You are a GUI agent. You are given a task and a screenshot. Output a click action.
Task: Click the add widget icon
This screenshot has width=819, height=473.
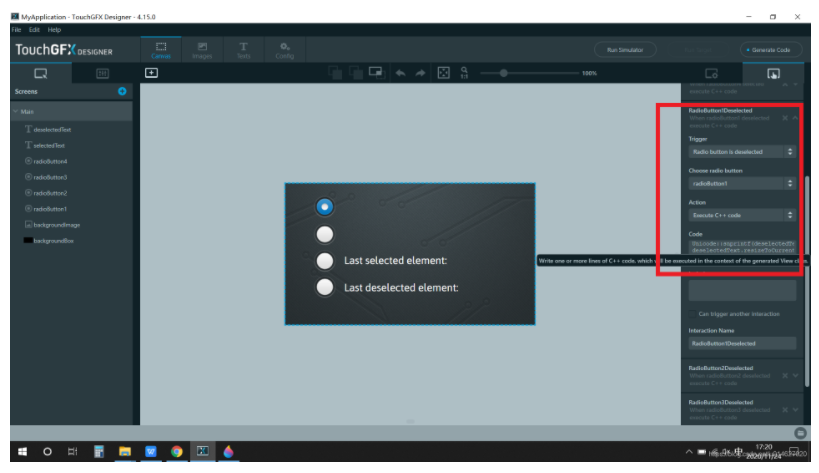[x=151, y=73]
